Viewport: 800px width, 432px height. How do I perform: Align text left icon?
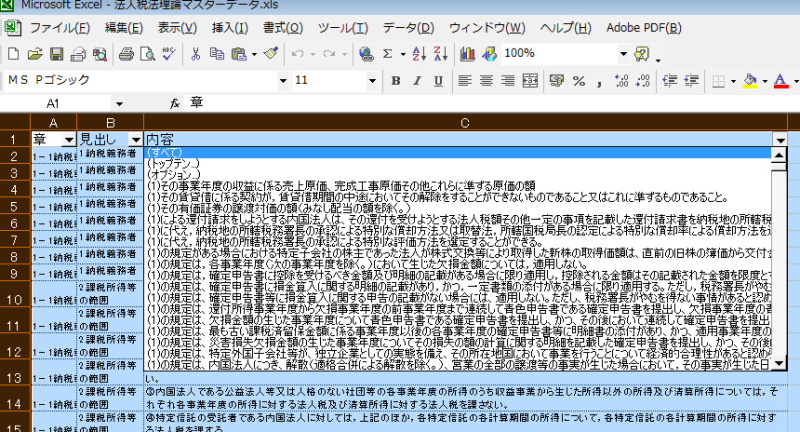464,81
